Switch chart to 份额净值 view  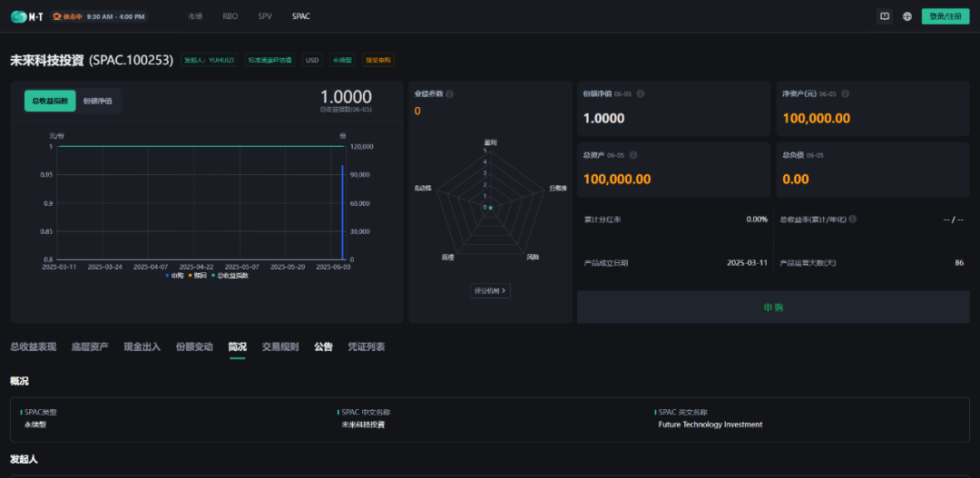pyautogui.click(x=97, y=102)
